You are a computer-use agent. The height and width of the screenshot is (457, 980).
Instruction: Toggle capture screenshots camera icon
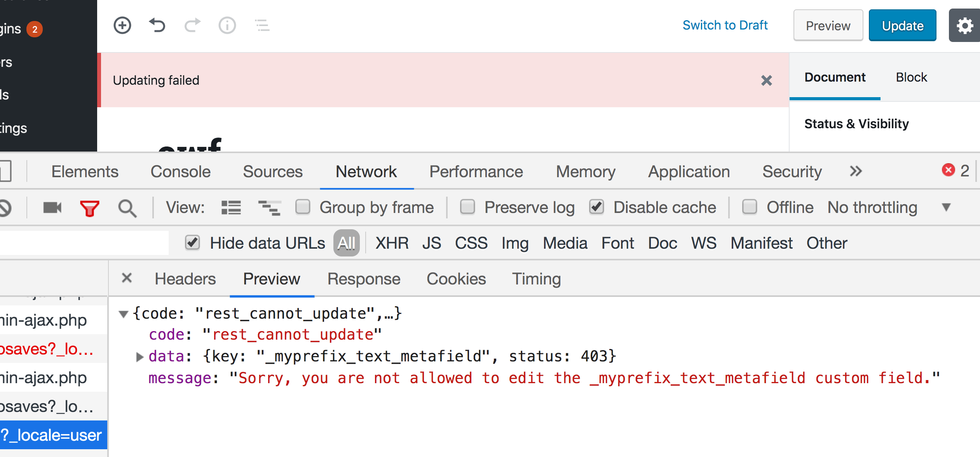point(52,208)
